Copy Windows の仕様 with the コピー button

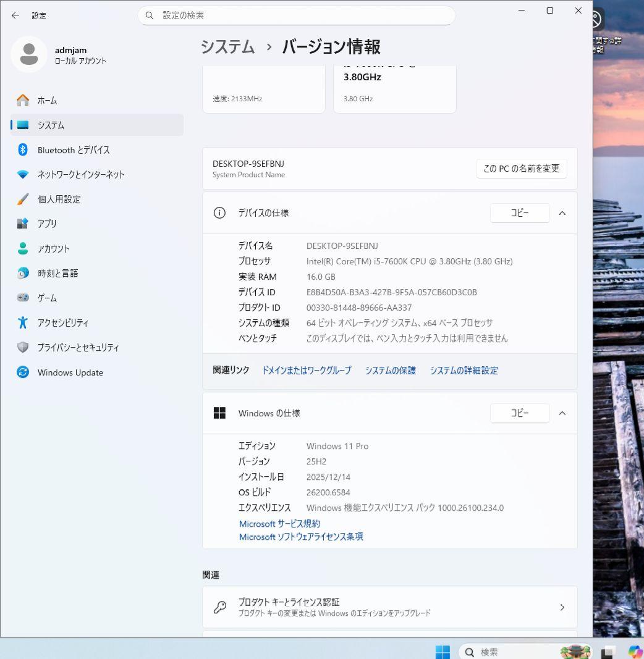click(519, 413)
